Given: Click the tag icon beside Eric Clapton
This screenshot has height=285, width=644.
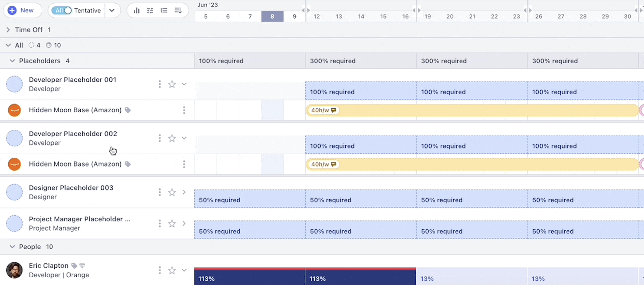Looking at the screenshot, I should pyautogui.click(x=74, y=266).
